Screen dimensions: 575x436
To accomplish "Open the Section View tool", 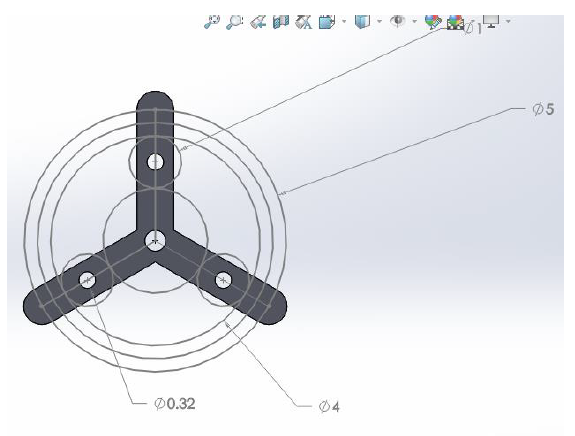I will click(281, 22).
